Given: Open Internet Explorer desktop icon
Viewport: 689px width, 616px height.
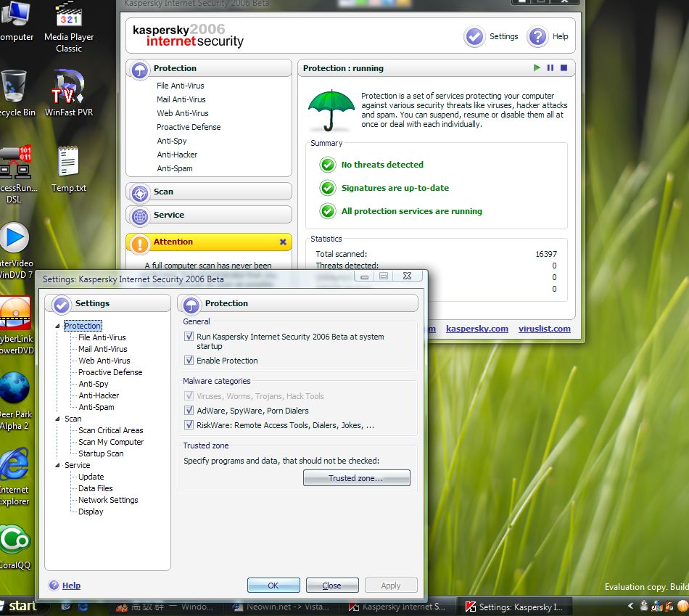Looking at the screenshot, I should click(15, 477).
